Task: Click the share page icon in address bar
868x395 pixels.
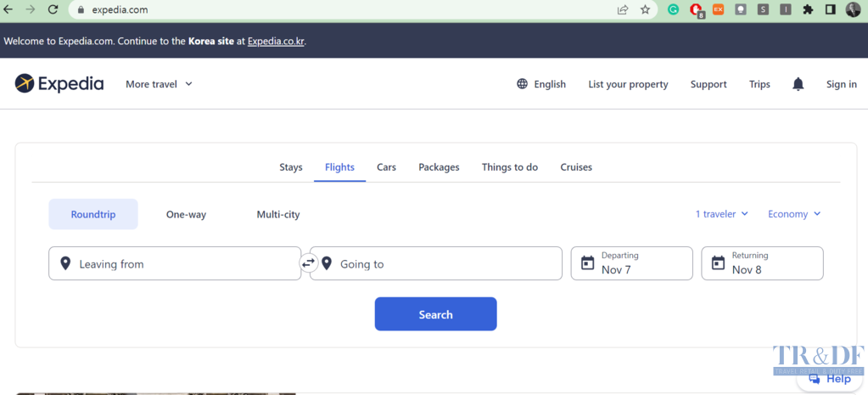Action: coord(623,9)
